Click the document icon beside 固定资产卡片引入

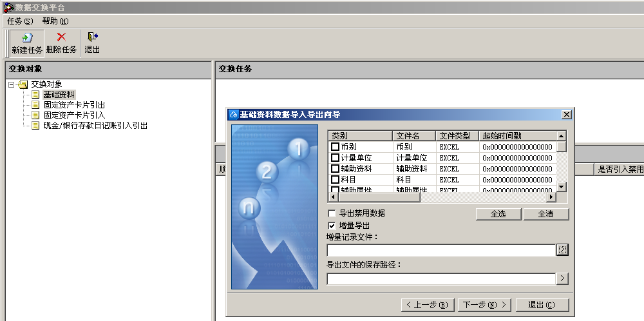(35, 115)
